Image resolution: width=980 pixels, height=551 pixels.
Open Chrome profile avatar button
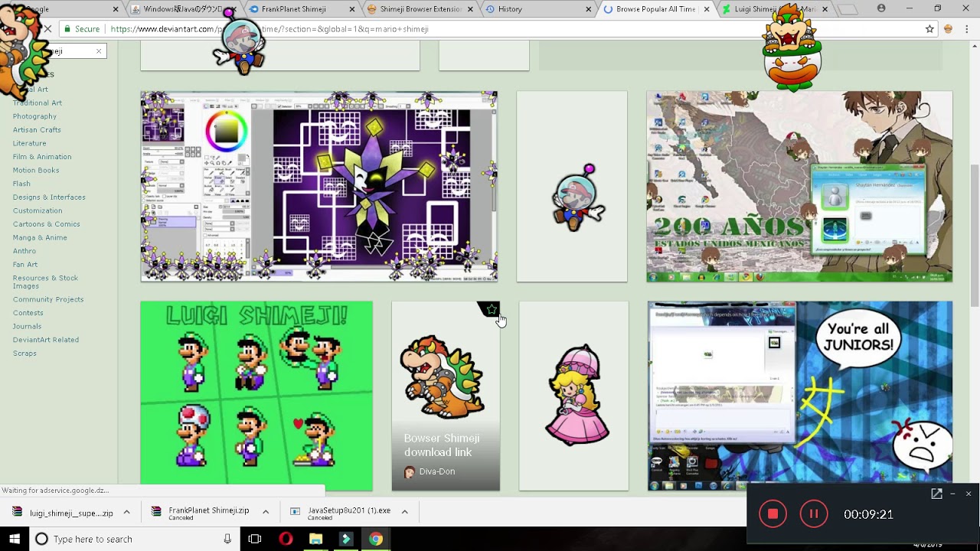[x=881, y=8]
